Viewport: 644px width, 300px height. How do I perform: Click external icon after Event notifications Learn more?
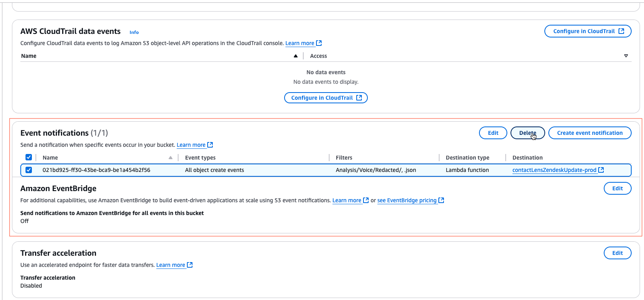pyautogui.click(x=210, y=145)
